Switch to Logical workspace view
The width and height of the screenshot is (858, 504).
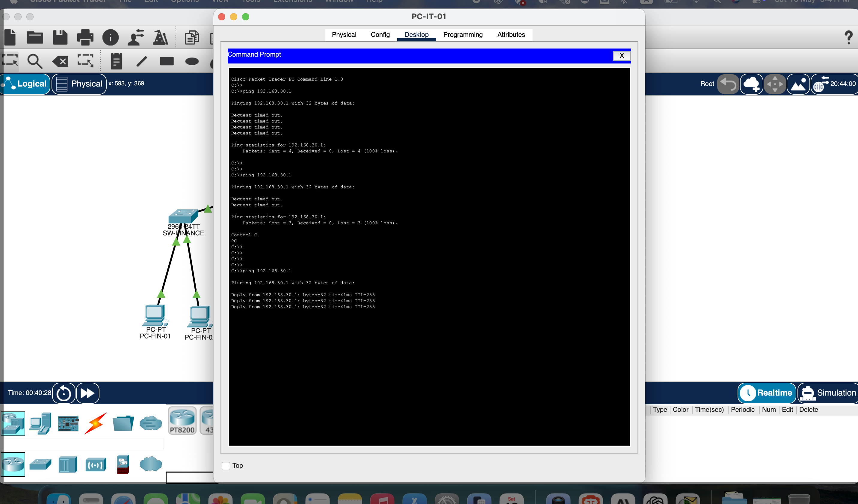(25, 84)
